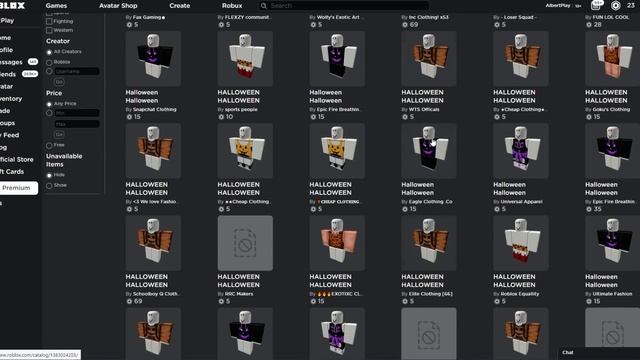Image resolution: width=640 pixels, height=360 pixels.
Task: Open creator link - Loser Squad -
Action: pyautogui.click(x=519, y=18)
